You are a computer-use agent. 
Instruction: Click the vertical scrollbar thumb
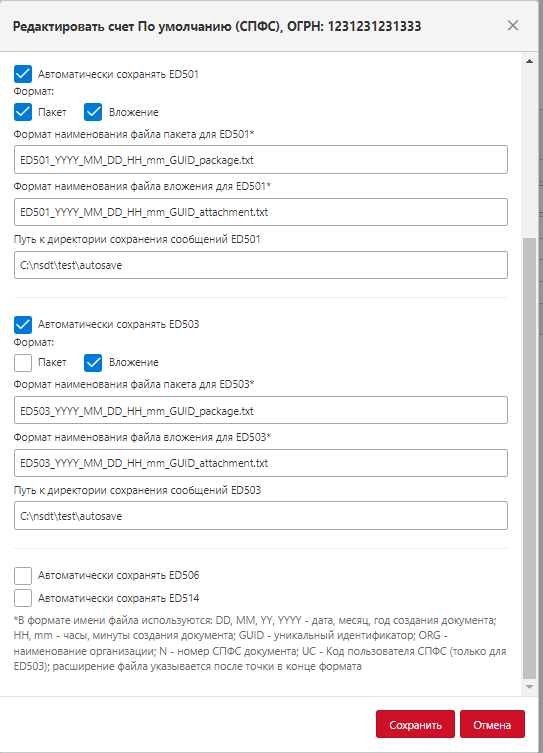[530, 458]
